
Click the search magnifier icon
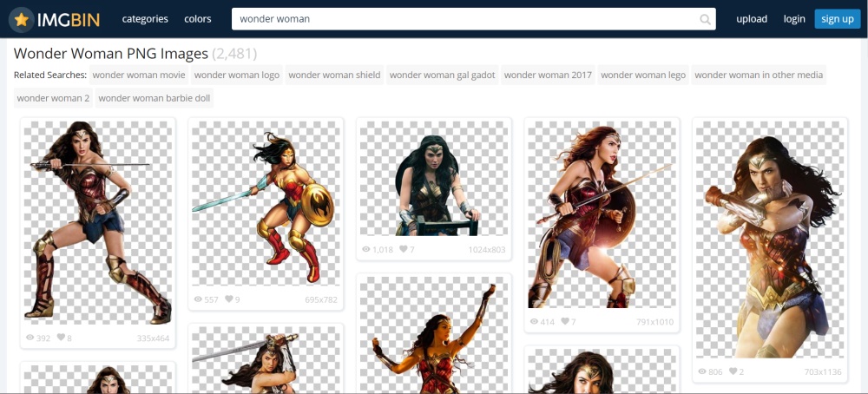point(705,19)
